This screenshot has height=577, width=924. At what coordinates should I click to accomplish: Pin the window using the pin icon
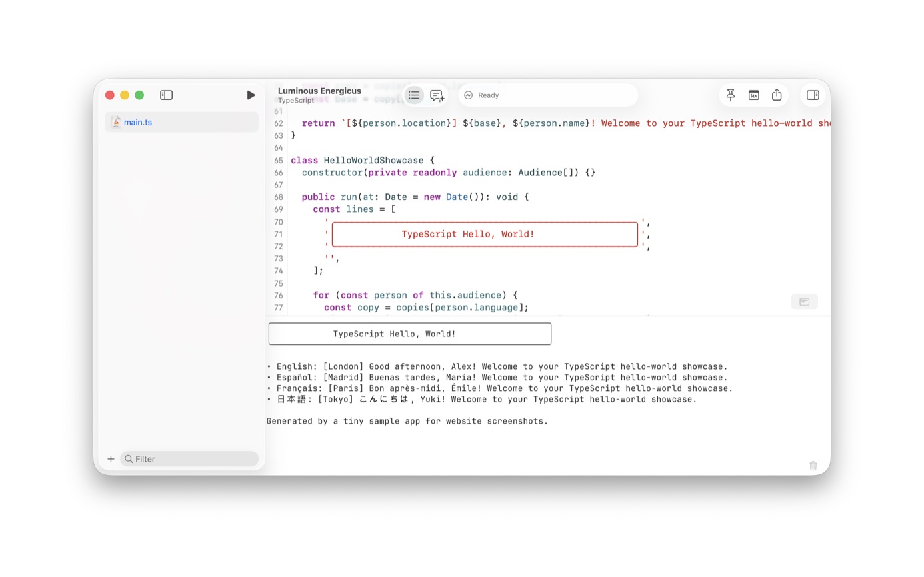tap(731, 95)
